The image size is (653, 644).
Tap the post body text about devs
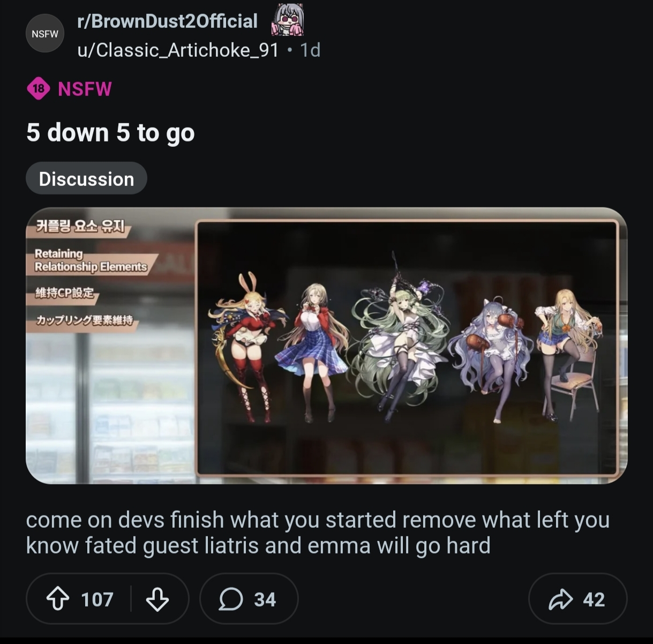click(x=318, y=533)
